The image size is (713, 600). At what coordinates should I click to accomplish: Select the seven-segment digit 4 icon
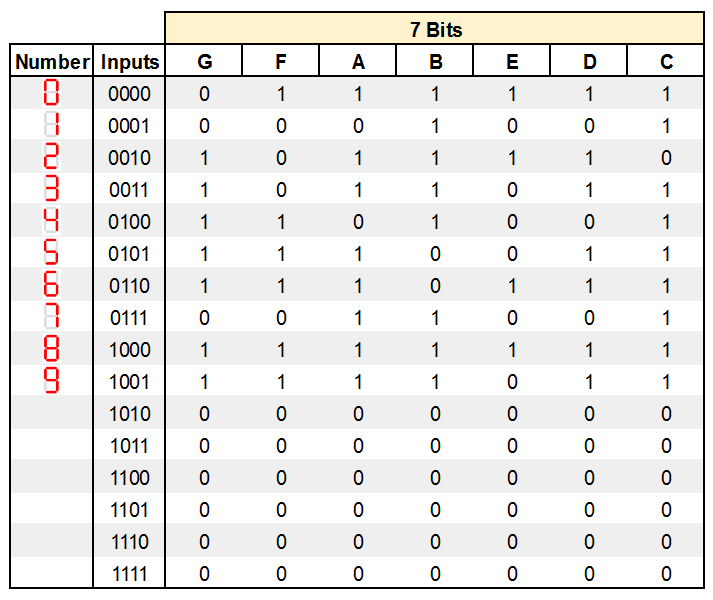coord(52,222)
